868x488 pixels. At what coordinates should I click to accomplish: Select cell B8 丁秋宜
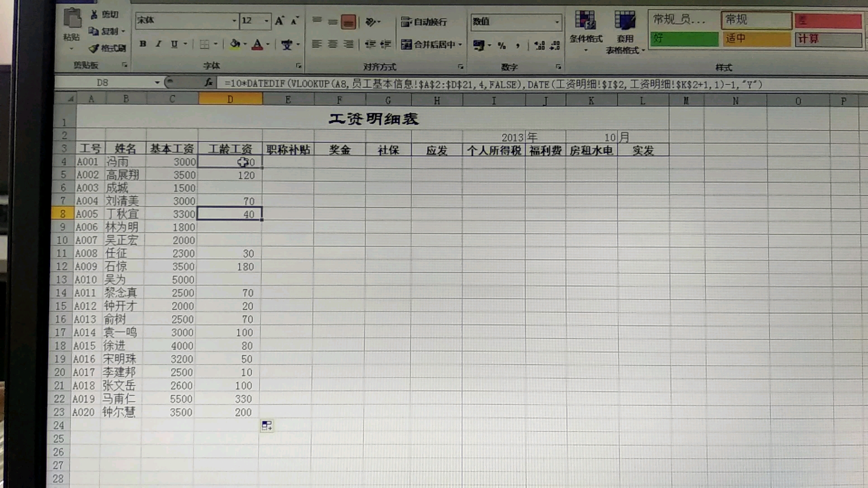(x=125, y=214)
